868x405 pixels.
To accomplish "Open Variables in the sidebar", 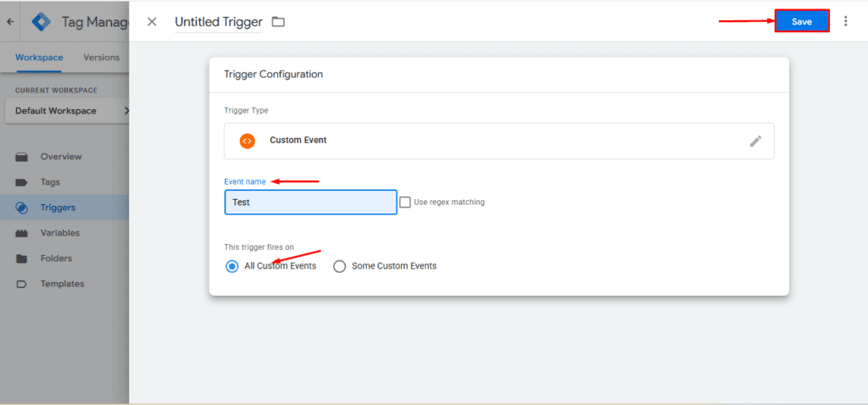I will (x=59, y=233).
